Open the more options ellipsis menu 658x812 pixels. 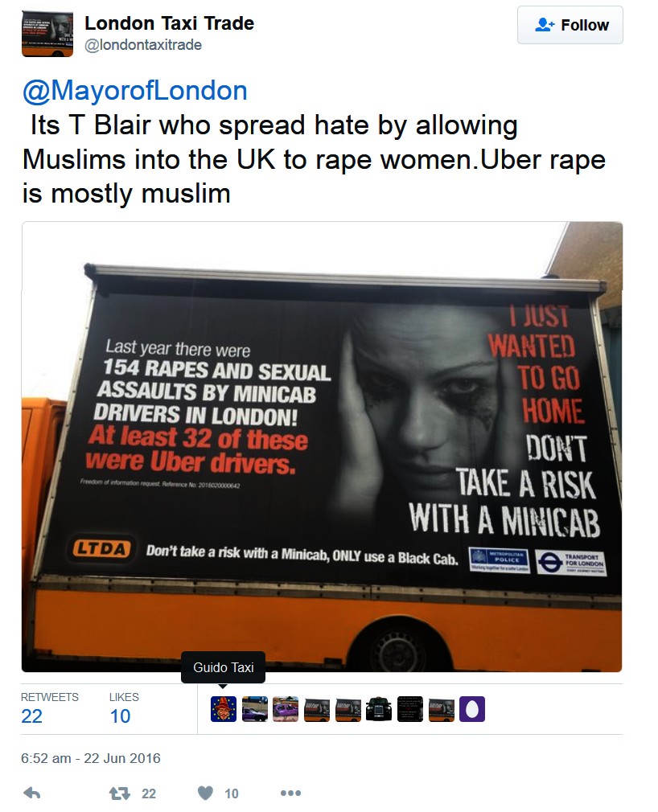(x=290, y=793)
